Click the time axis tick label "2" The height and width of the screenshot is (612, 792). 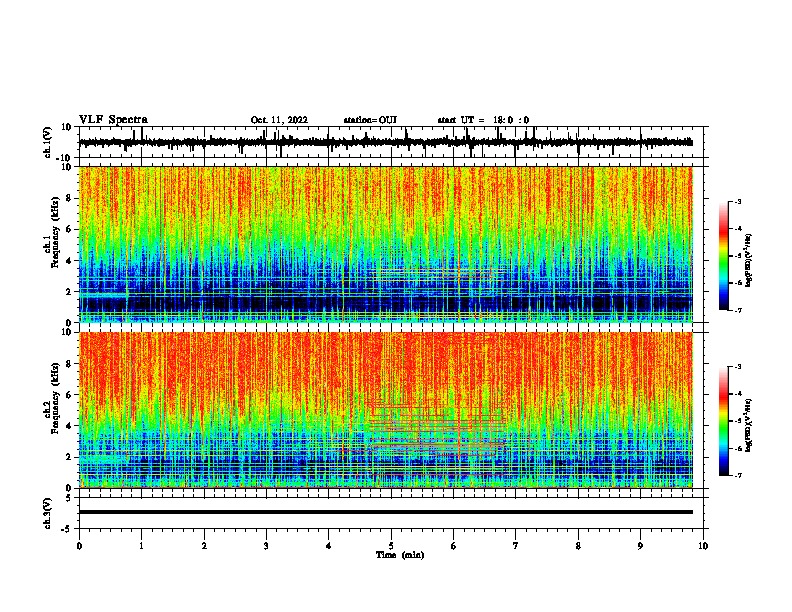pos(204,546)
